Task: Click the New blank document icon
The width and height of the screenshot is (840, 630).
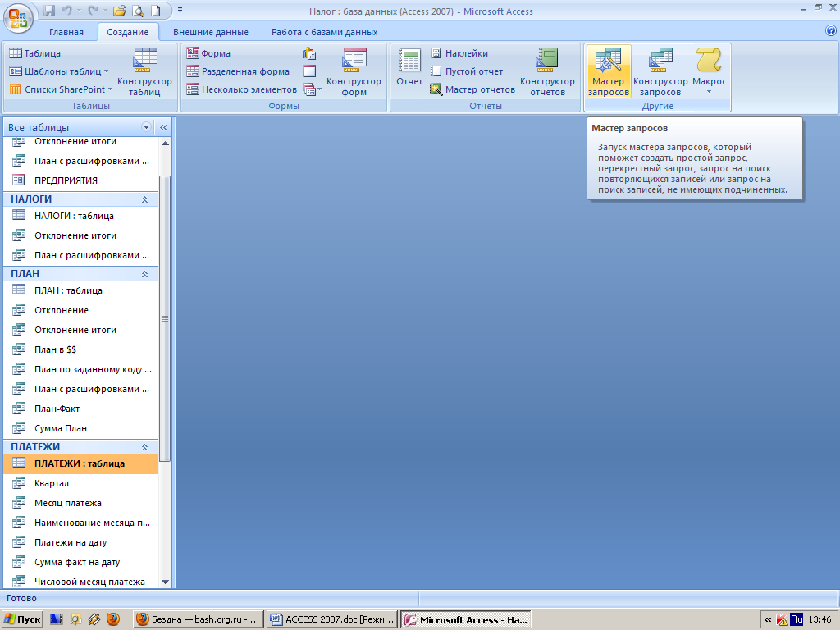Action: tap(155, 10)
